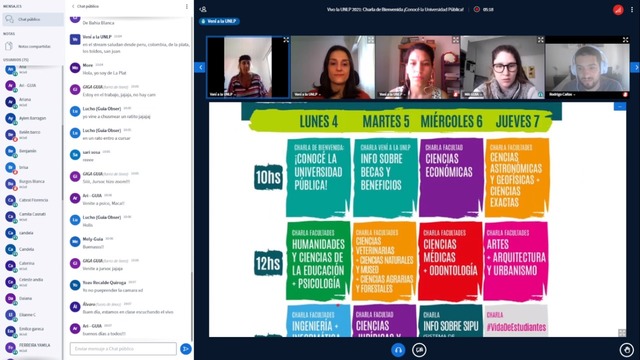This screenshot has height=360, width=640.
Task: Click the ¡Conocé la Universidad Pública! tile
Action: (x=318, y=178)
